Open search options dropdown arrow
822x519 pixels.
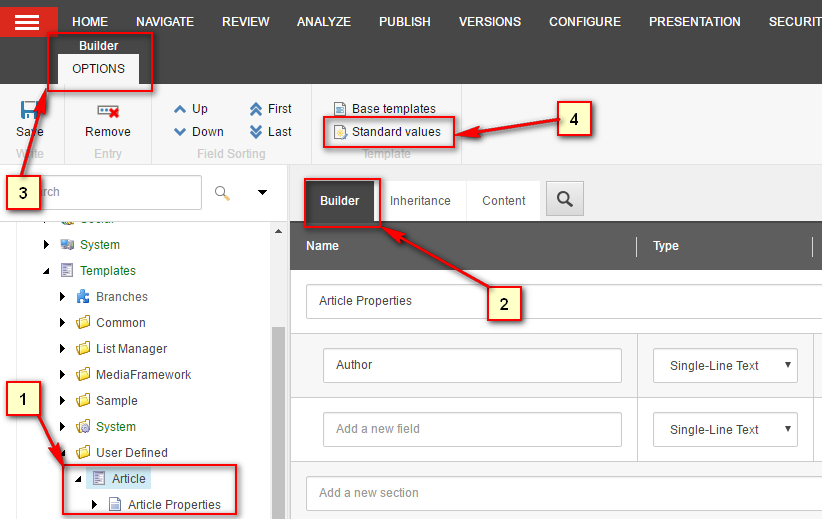[263, 192]
